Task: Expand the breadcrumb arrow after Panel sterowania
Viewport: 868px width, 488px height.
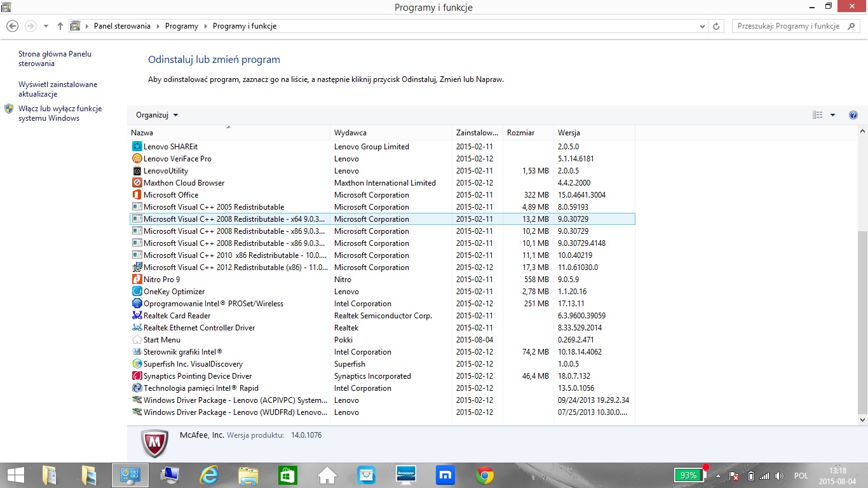Action: [158, 26]
